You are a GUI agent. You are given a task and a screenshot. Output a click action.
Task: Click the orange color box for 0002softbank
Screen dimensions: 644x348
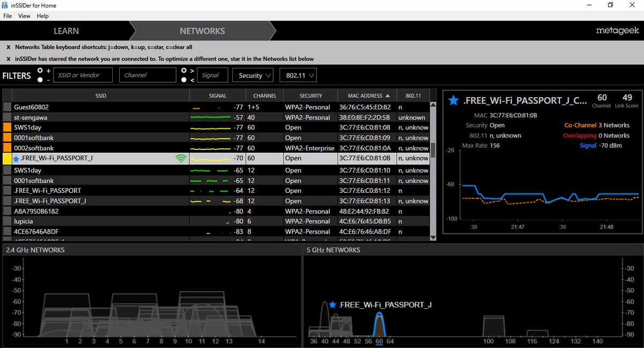tap(7, 148)
